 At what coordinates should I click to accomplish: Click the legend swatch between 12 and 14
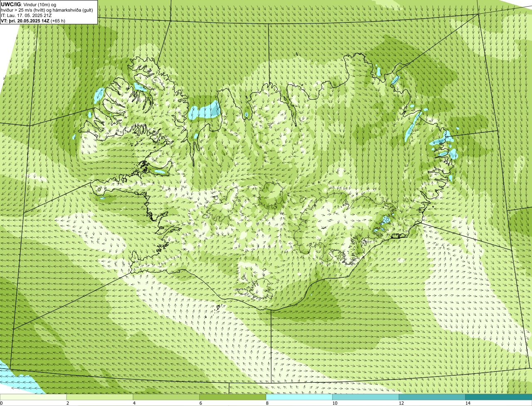[432, 397]
